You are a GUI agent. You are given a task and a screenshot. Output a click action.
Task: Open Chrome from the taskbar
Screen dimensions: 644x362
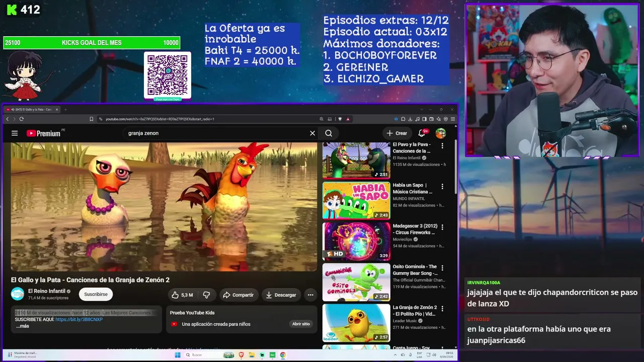[x=283, y=355]
